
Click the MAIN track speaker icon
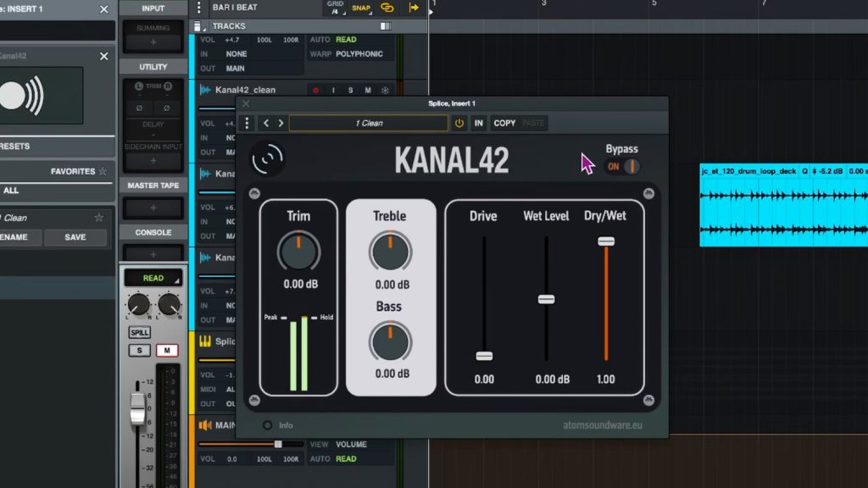(205, 425)
